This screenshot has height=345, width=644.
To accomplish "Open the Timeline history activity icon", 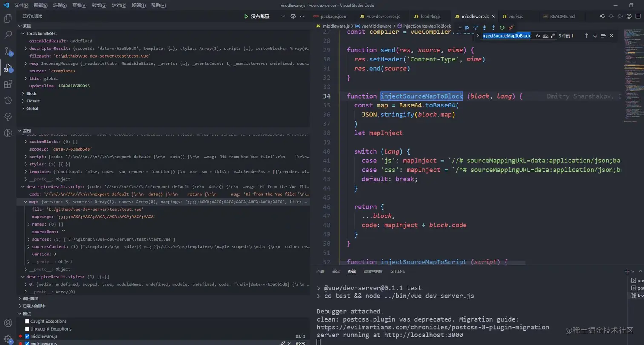I will click(x=8, y=100).
